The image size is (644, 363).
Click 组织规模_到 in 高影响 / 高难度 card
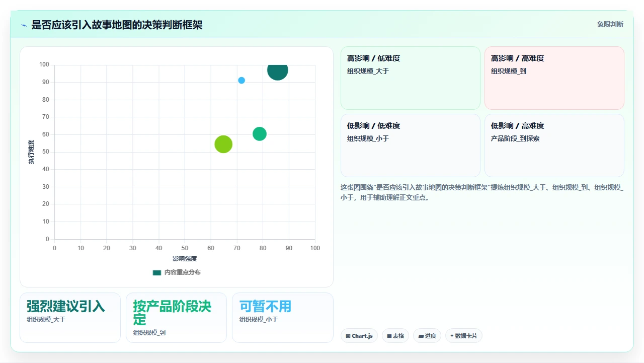coord(509,71)
